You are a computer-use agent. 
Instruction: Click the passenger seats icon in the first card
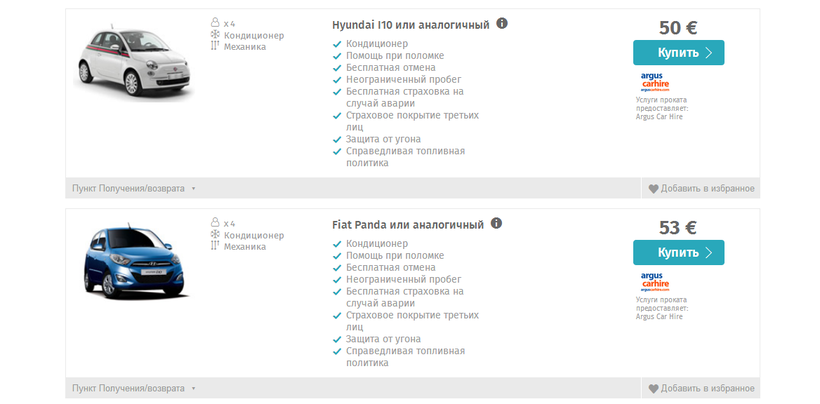click(x=214, y=23)
